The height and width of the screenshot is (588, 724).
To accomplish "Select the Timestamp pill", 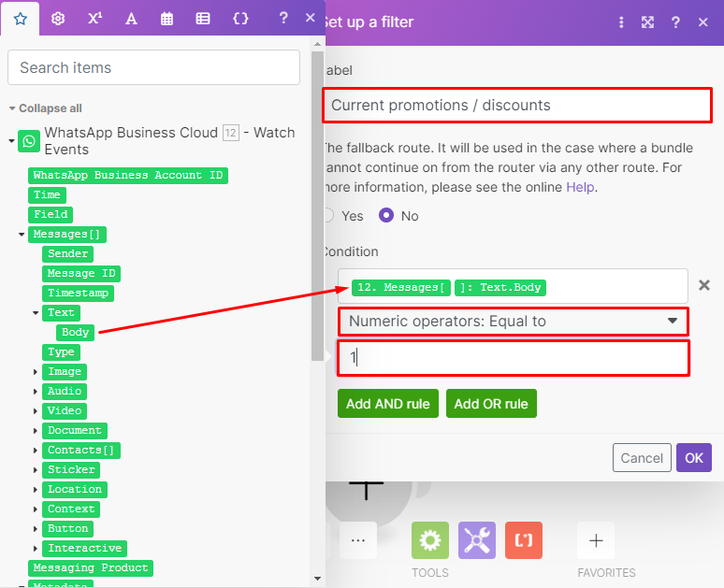I will [x=78, y=294].
